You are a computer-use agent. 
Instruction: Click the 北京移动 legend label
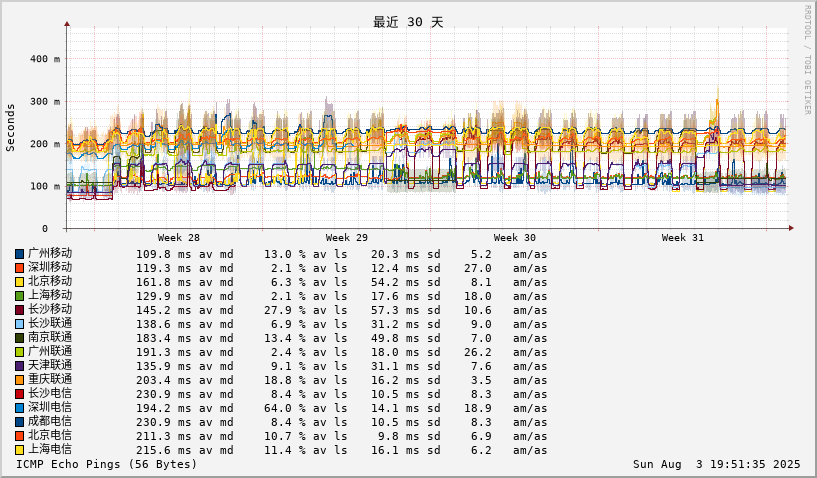click(50, 281)
